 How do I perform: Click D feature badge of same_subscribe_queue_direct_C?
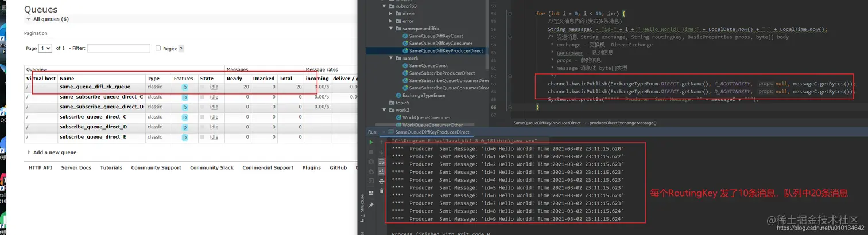tap(185, 97)
